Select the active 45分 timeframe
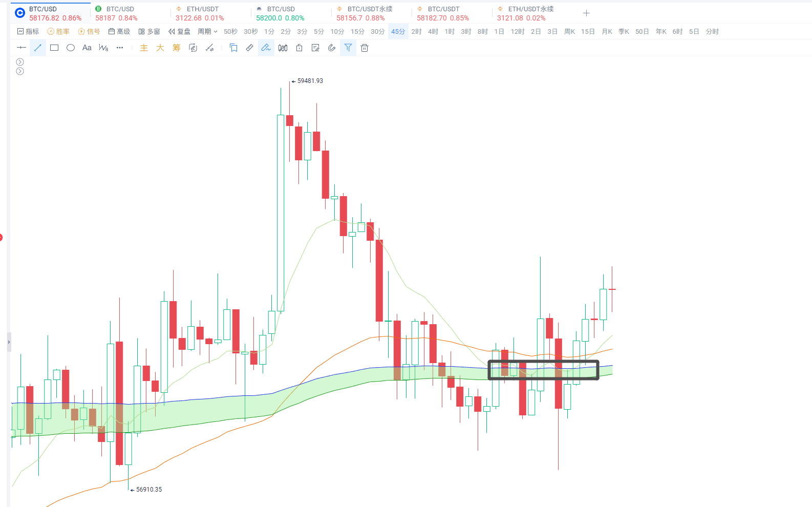812x507 pixels. point(398,31)
